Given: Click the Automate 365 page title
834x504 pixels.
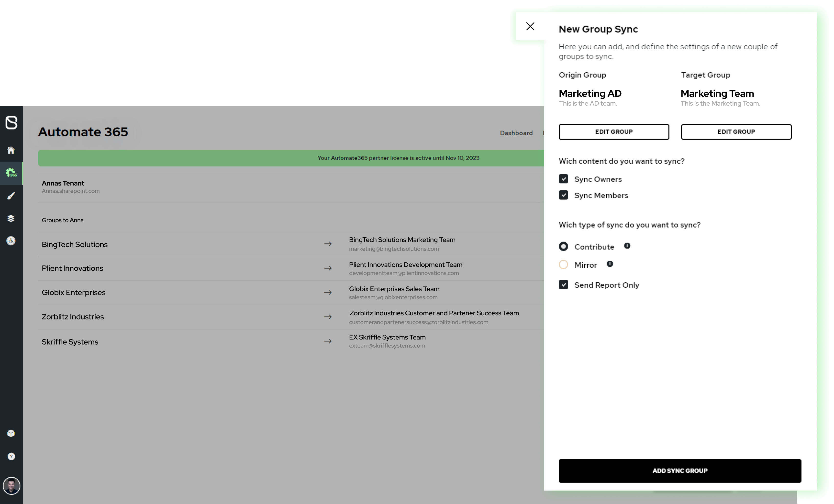Looking at the screenshot, I should (x=83, y=132).
